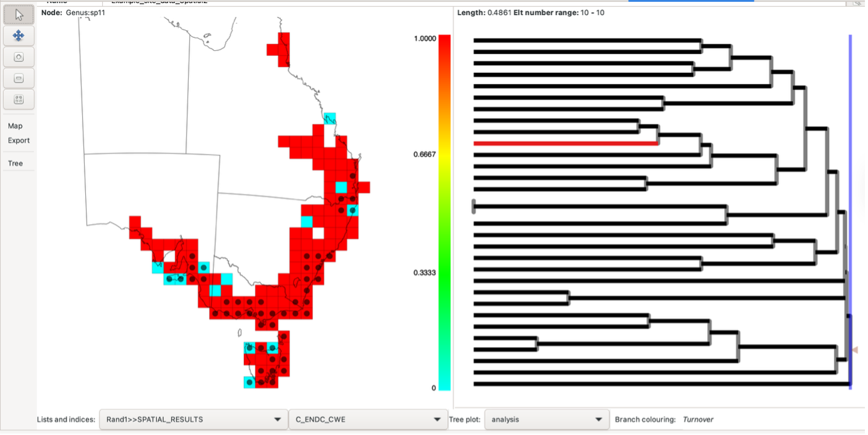Select the red highlighted dendrogram branch
This screenshot has width=868, height=435.
click(564, 143)
